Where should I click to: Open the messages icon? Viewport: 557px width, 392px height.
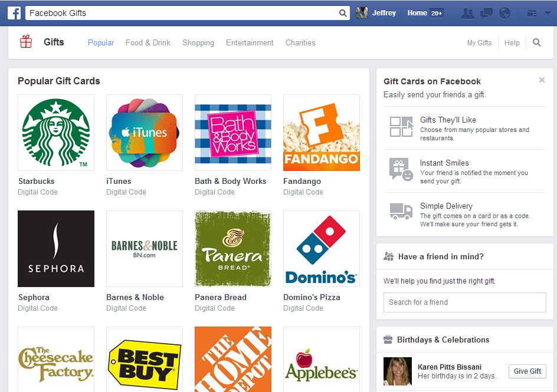[486, 14]
